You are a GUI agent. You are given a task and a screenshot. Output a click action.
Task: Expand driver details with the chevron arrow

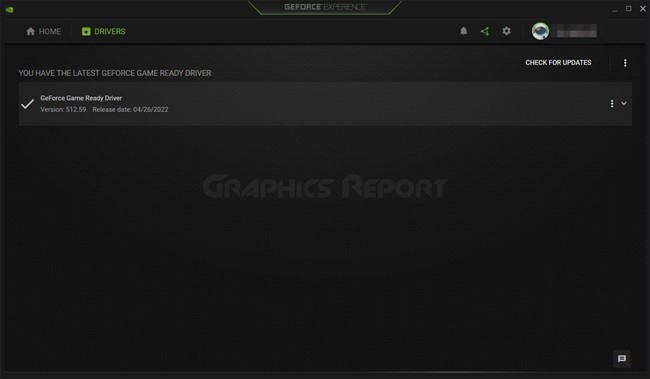tap(623, 104)
